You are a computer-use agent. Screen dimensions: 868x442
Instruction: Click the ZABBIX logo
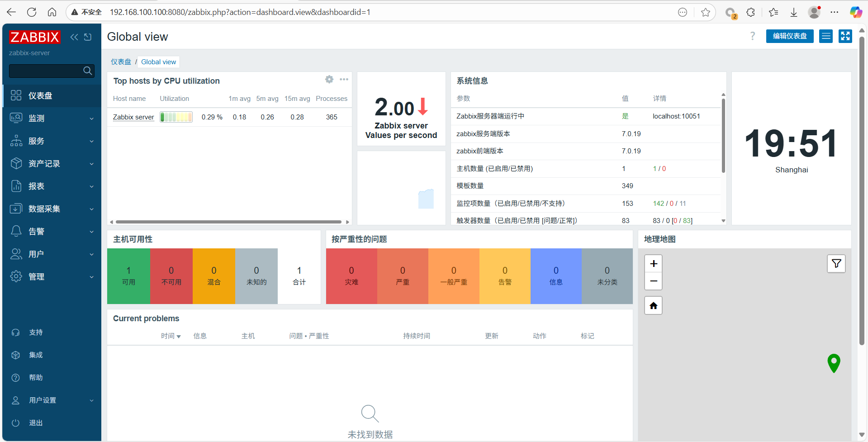34,37
